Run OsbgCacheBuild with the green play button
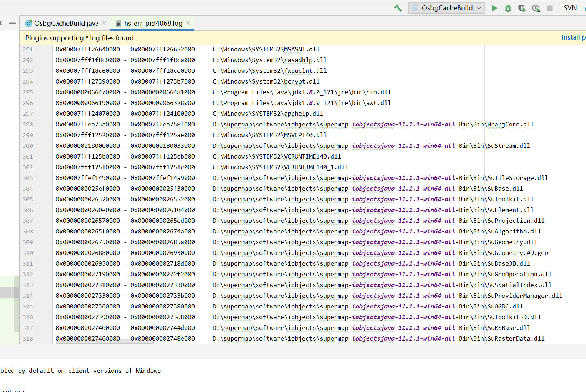Image resolution: width=586 pixels, height=392 pixels. (x=494, y=8)
